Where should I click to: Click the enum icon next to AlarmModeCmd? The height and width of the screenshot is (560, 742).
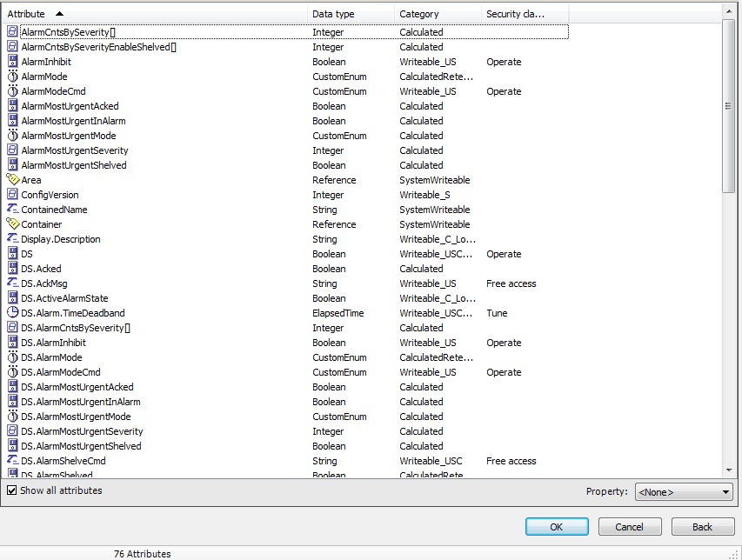pyautogui.click(x=13, y=91)
